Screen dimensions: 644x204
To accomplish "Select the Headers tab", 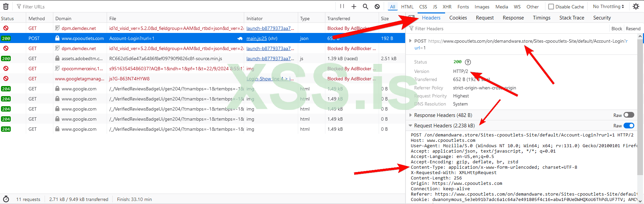I will [431, 18].
